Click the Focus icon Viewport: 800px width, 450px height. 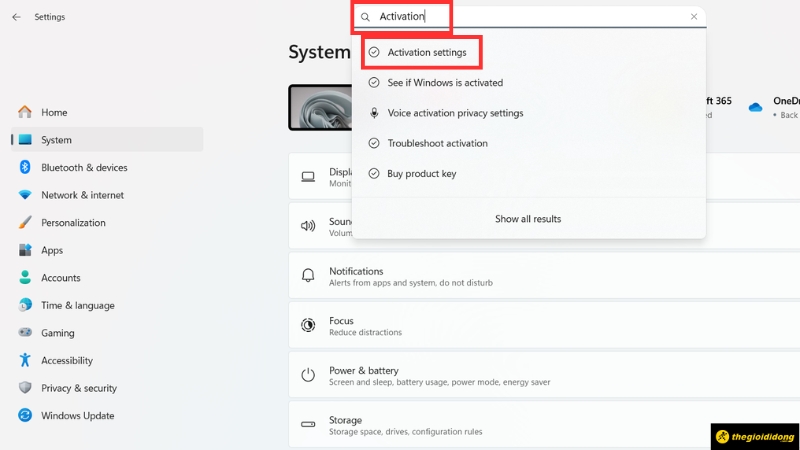tap(308, 325)
